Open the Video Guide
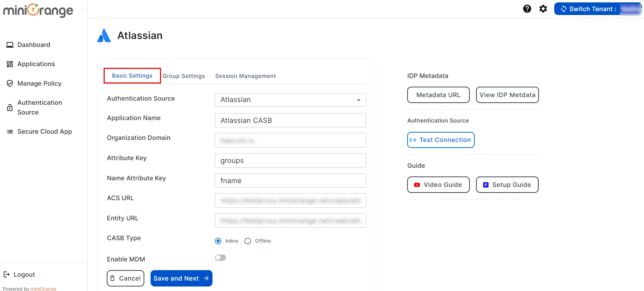The image size is (644, 291). 438,185
